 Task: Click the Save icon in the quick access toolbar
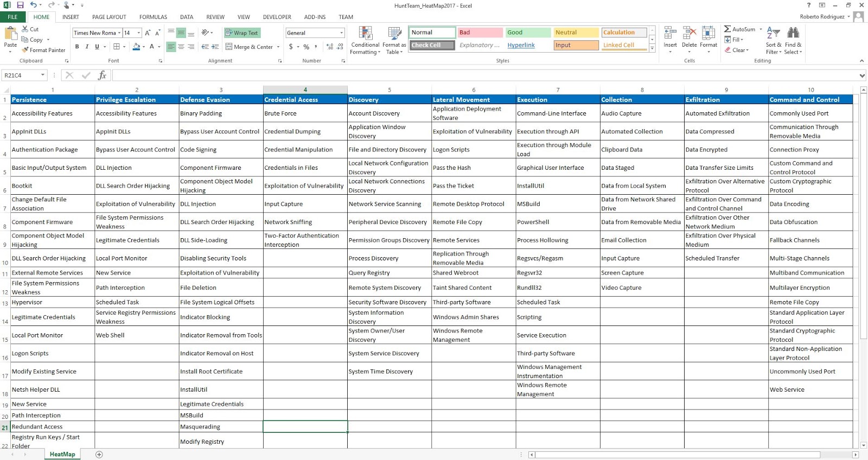20,5
